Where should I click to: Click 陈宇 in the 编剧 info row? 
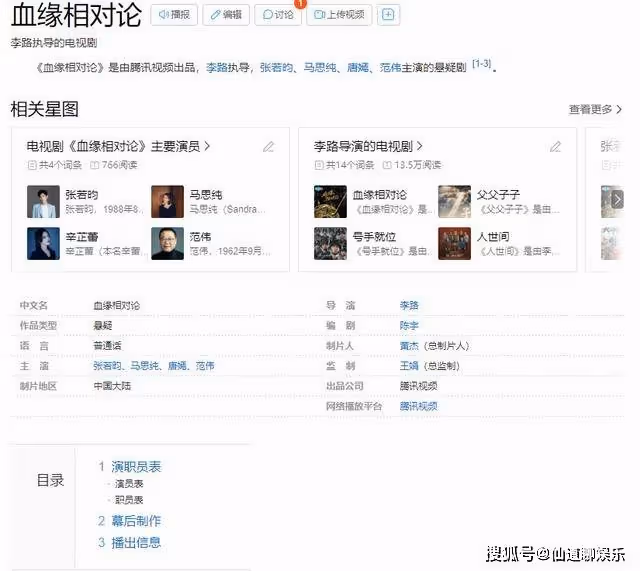coord(409,325)
